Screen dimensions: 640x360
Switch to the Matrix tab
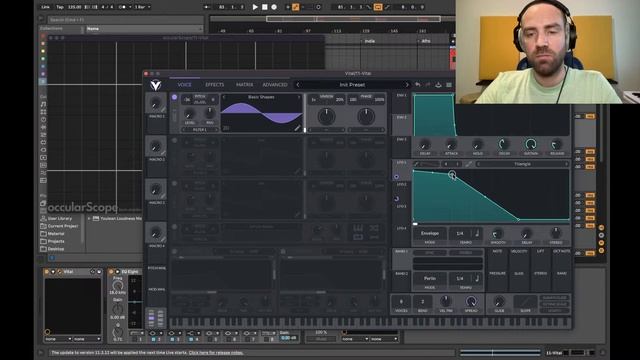pyautogui.click(x=244, y=85)
